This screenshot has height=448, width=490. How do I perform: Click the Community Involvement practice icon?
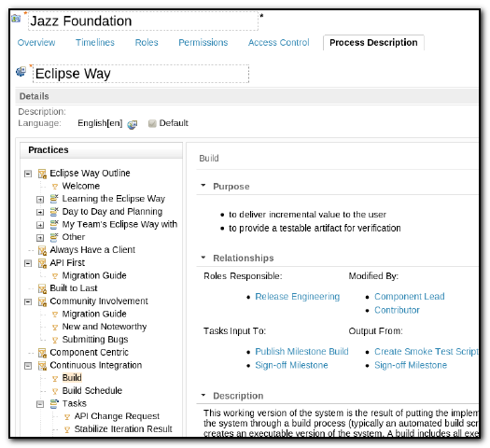click(x=42, y=301)
